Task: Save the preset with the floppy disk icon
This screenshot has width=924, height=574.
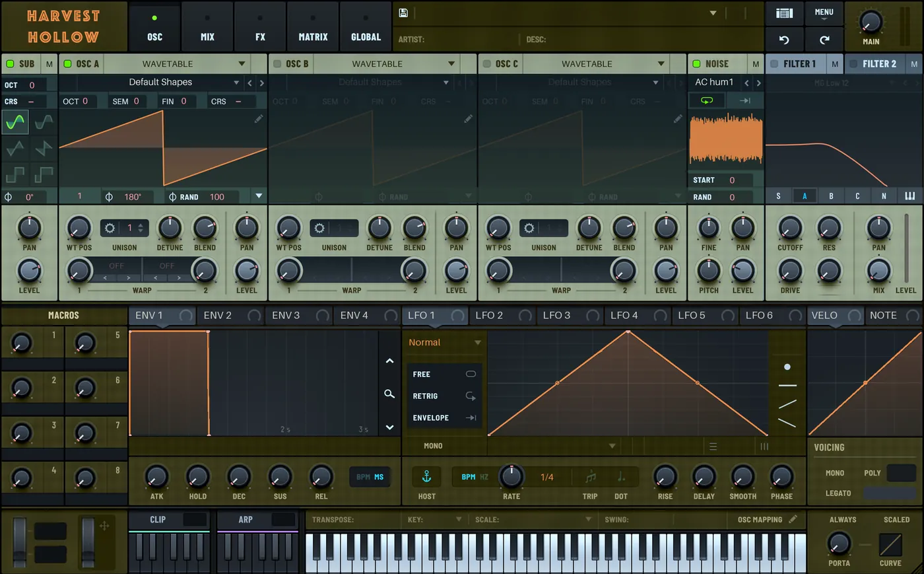Action: (403, 13)
